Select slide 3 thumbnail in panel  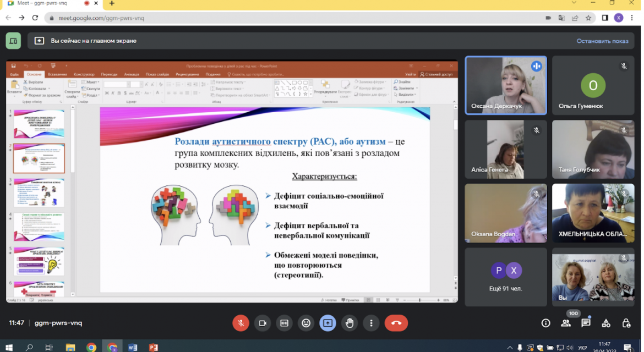[39, 193]
